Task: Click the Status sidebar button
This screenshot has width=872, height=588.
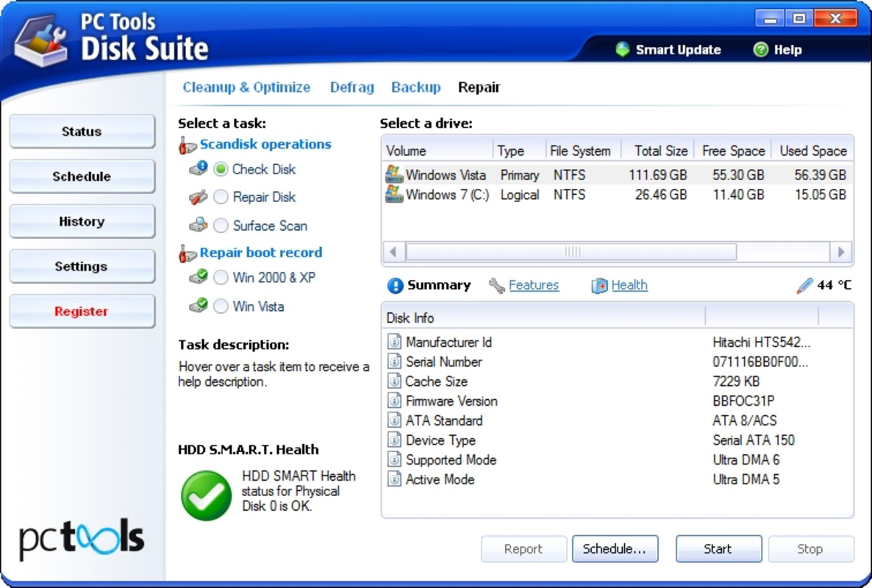Action: [x=82, y=131]
